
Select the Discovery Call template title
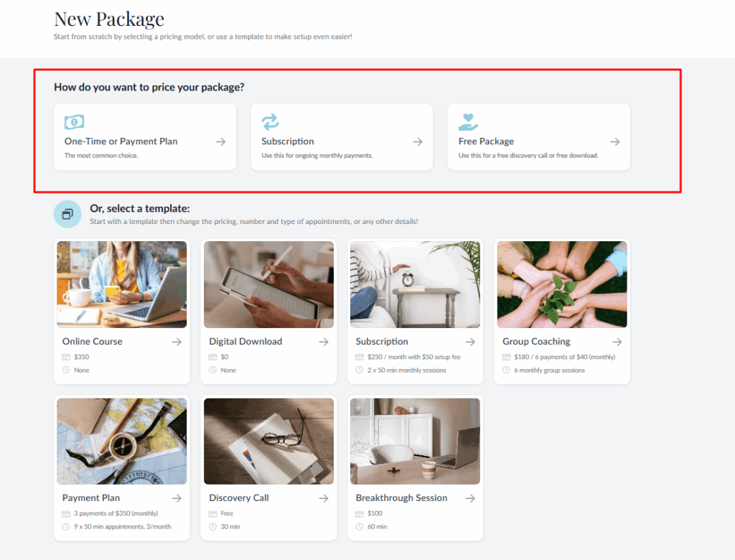pos(239,498)
